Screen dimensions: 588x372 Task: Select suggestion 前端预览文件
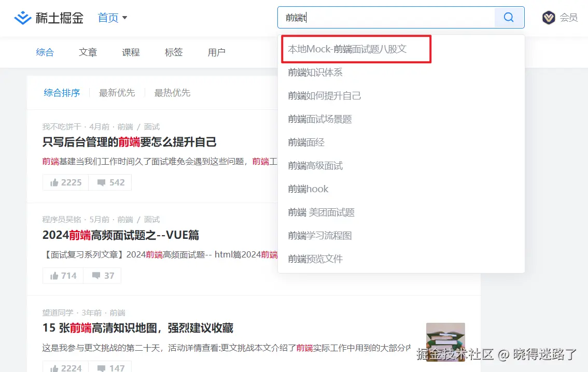point(401,259)
